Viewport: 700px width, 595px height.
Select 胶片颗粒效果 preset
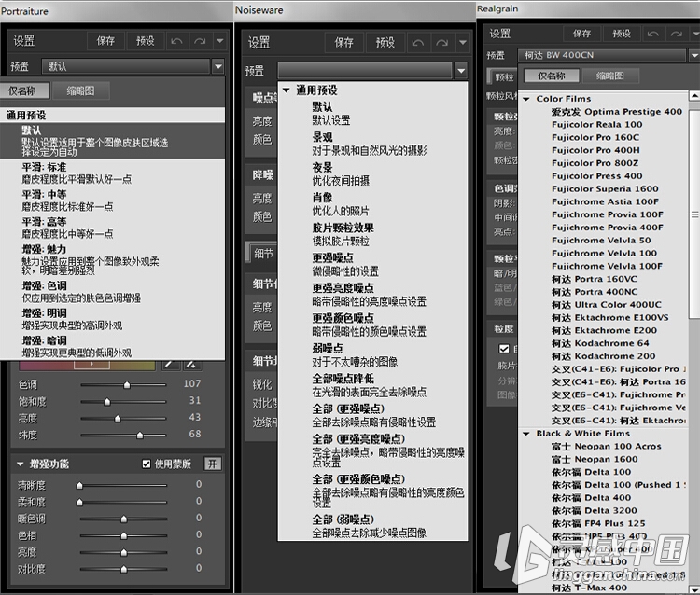tap(372, 235)
